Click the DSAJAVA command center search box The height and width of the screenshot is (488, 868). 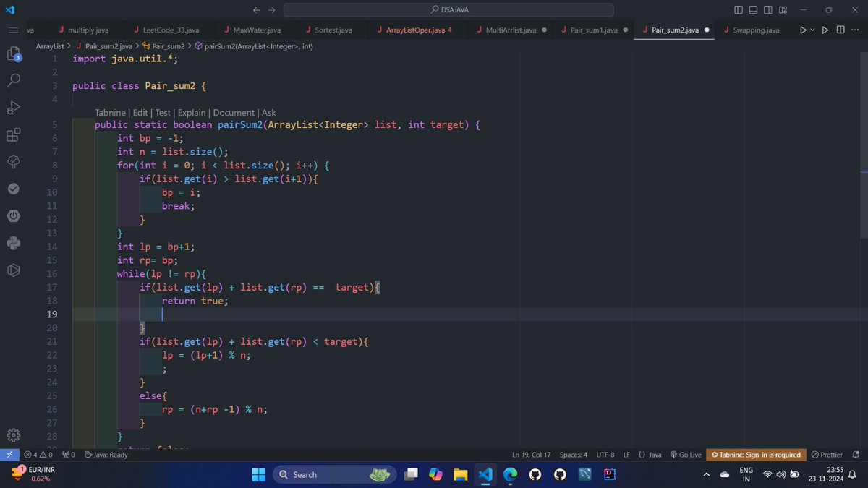448,10
